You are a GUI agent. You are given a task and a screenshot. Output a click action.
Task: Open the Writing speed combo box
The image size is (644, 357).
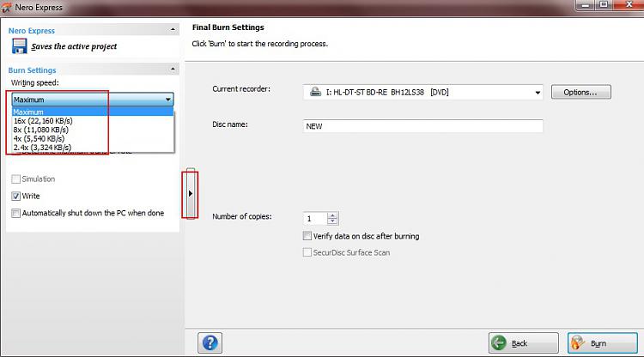(93, 100)
